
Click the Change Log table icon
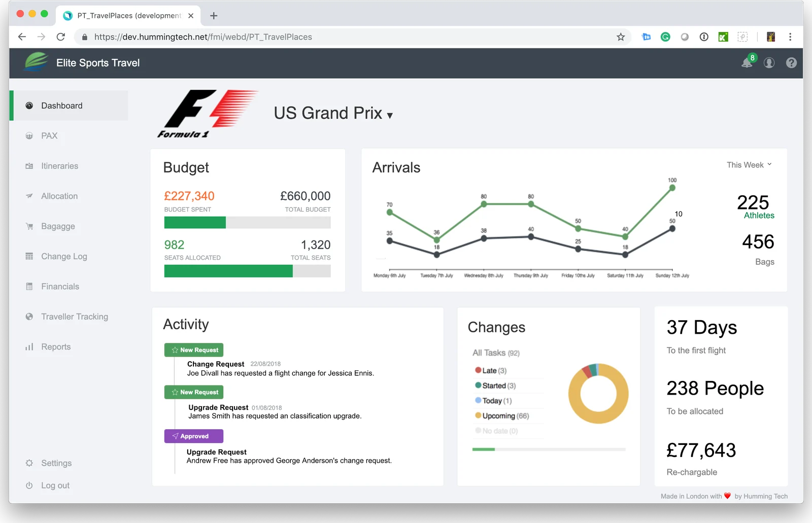pyautogui.click(x=29, y=256)
